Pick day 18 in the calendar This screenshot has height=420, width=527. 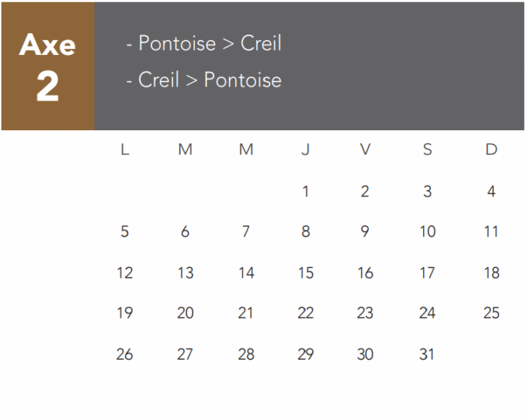(491, 273)
